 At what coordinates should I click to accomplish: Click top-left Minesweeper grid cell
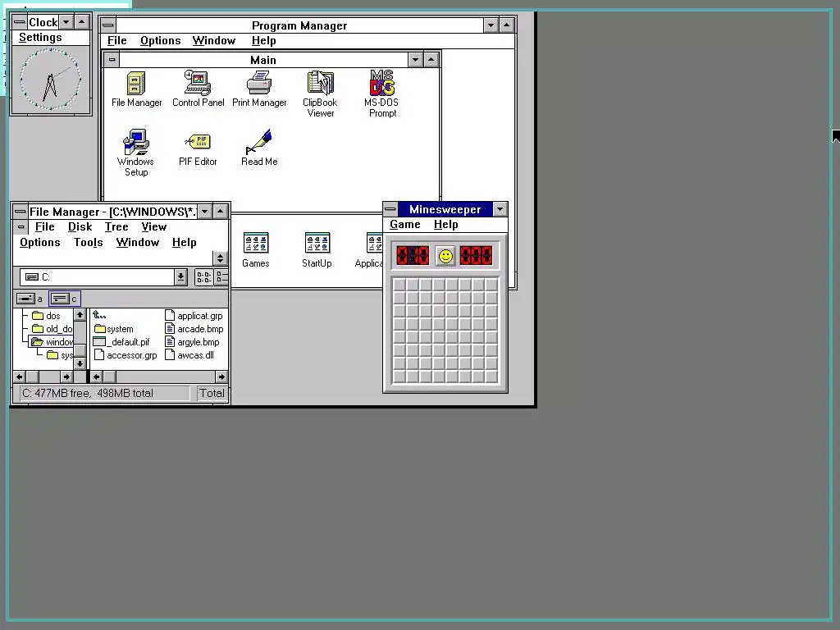coord(399,285)
